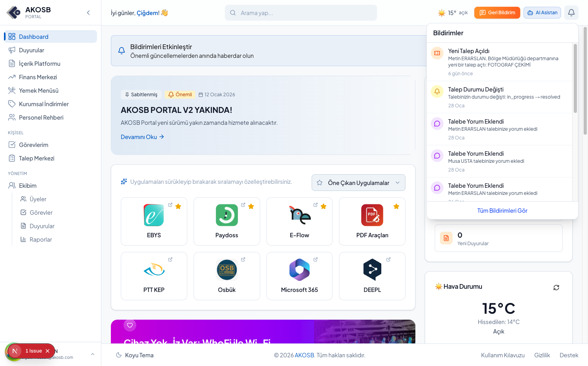Unfavorite EBYS using its star
This screenshot has width=588, height=366.
click(178, 206)
